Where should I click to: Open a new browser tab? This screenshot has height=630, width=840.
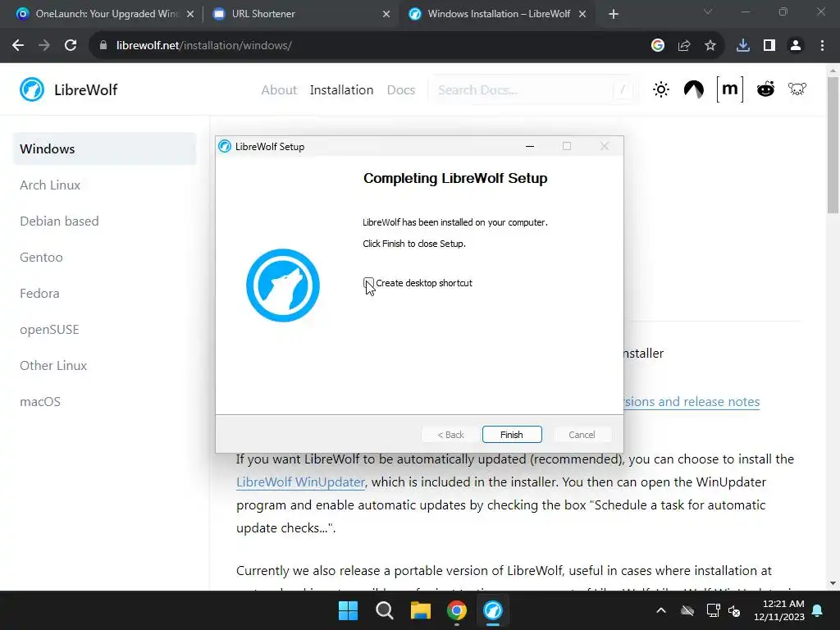[x=614, y=14]
